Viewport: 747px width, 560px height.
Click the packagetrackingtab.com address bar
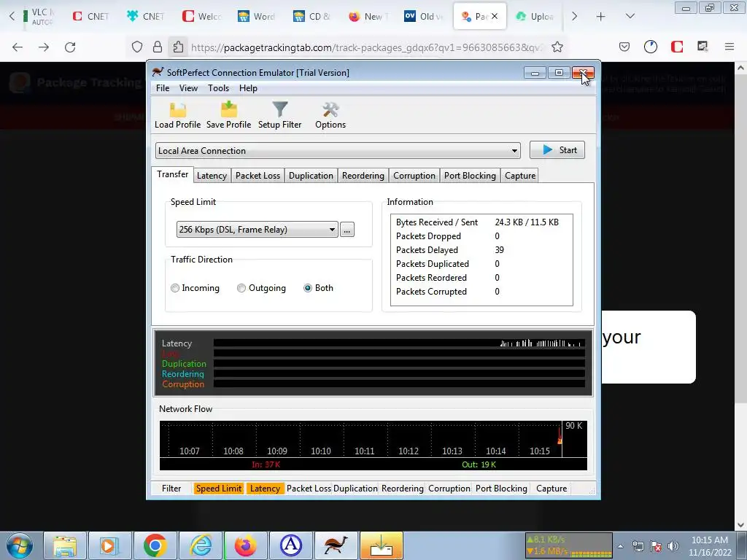point(366,47)
